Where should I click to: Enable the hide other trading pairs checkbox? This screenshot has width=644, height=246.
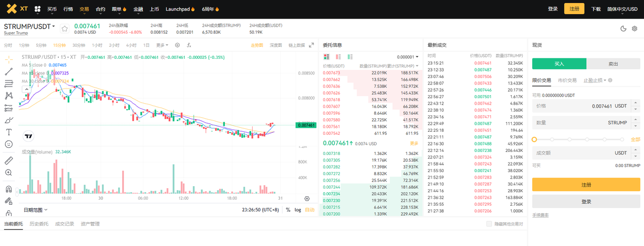click(489, 224)
